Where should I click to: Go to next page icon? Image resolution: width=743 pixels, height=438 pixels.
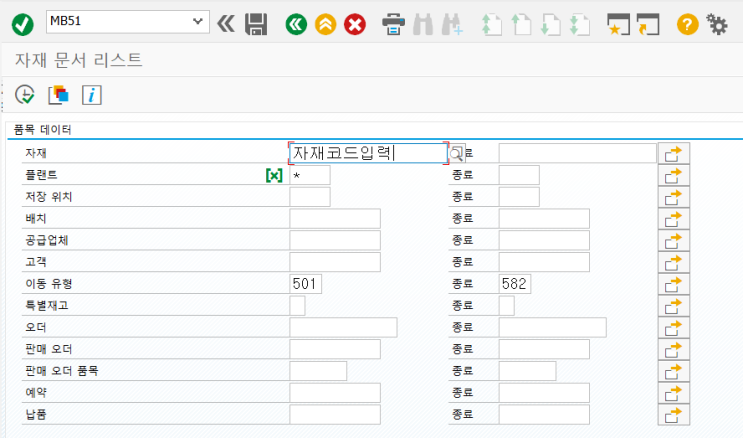click(550, 24)
